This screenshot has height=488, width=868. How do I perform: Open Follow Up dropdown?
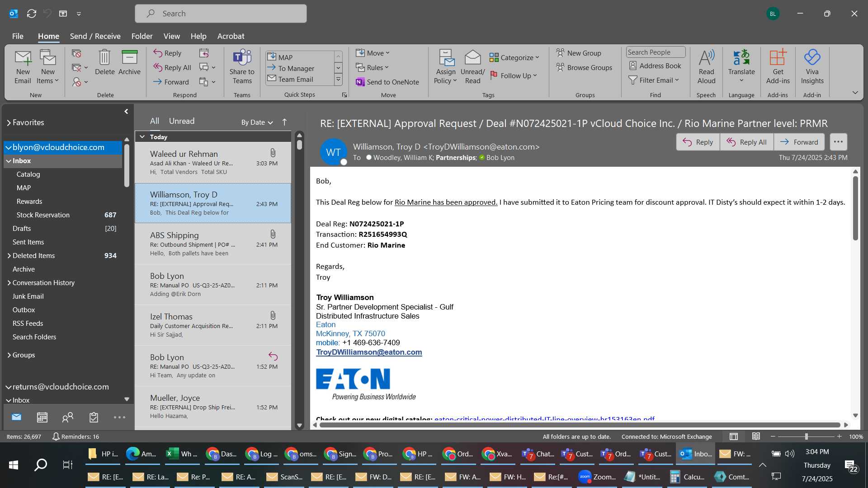click(x=514, y=75)
